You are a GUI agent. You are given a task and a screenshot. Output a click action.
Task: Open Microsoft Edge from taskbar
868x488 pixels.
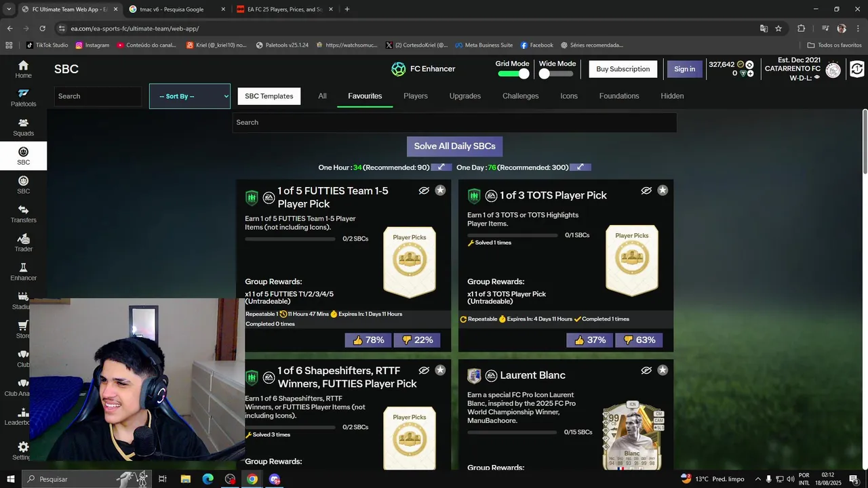(208, 479)
